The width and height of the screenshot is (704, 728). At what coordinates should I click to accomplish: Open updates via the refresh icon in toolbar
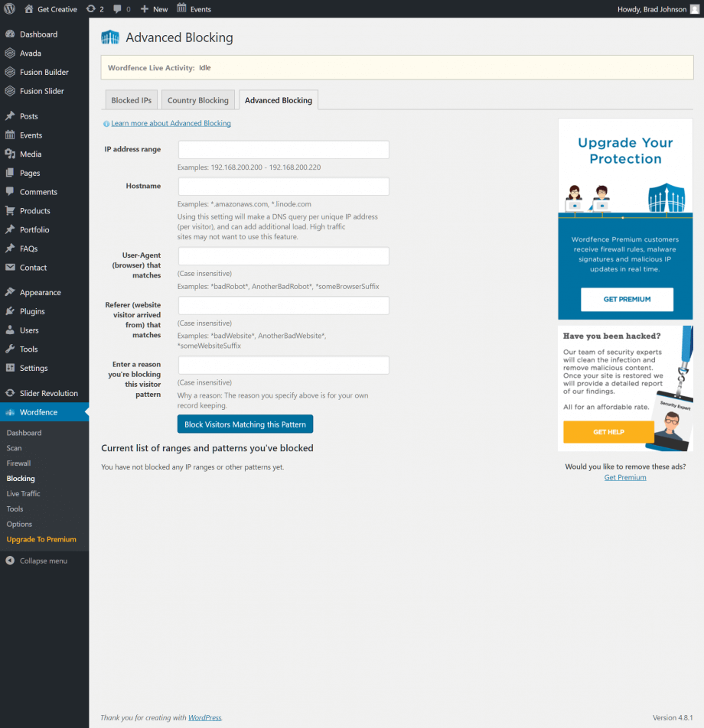[92, 8]
